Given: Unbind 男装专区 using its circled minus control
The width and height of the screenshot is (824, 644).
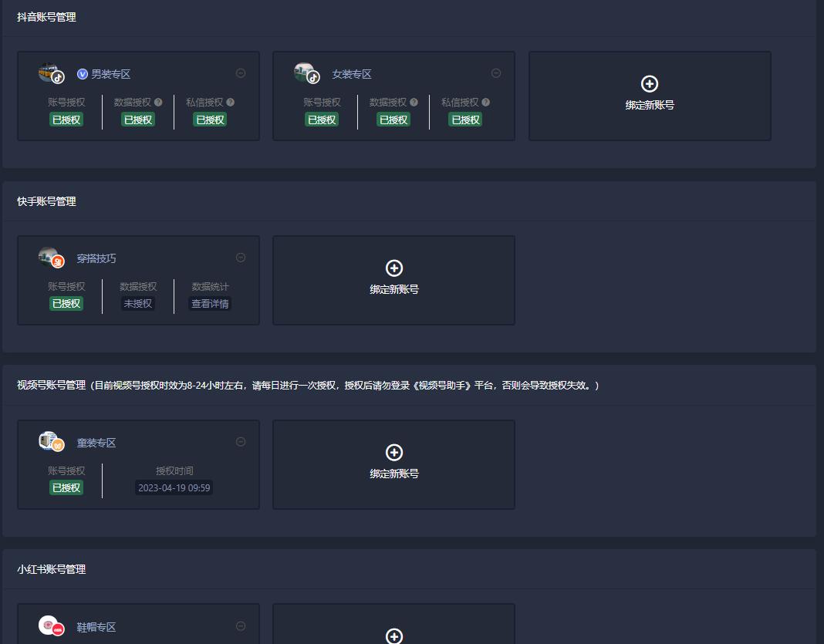Looking at the screenshot, I should 241,73.
